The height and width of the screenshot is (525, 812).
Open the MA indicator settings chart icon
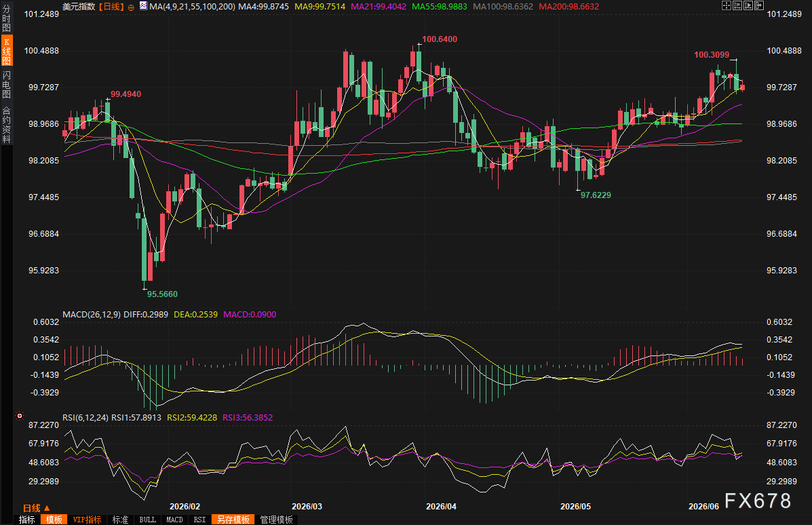pos(143,6)
